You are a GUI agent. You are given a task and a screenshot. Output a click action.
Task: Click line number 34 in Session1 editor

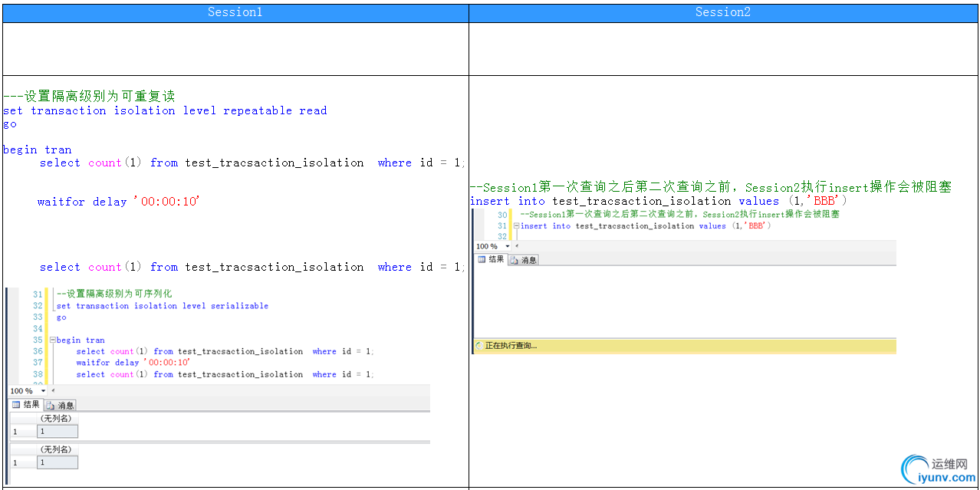coord(38,329)
